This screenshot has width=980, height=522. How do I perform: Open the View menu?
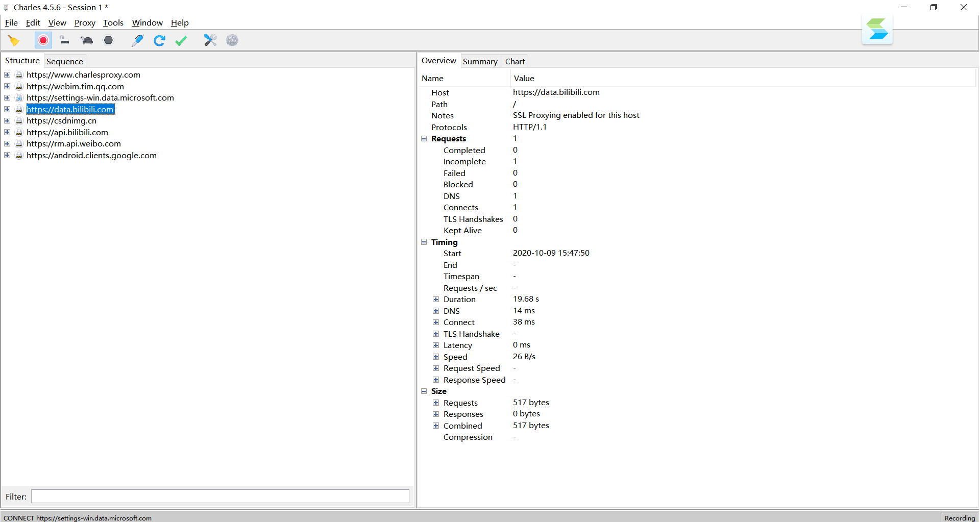57,22
